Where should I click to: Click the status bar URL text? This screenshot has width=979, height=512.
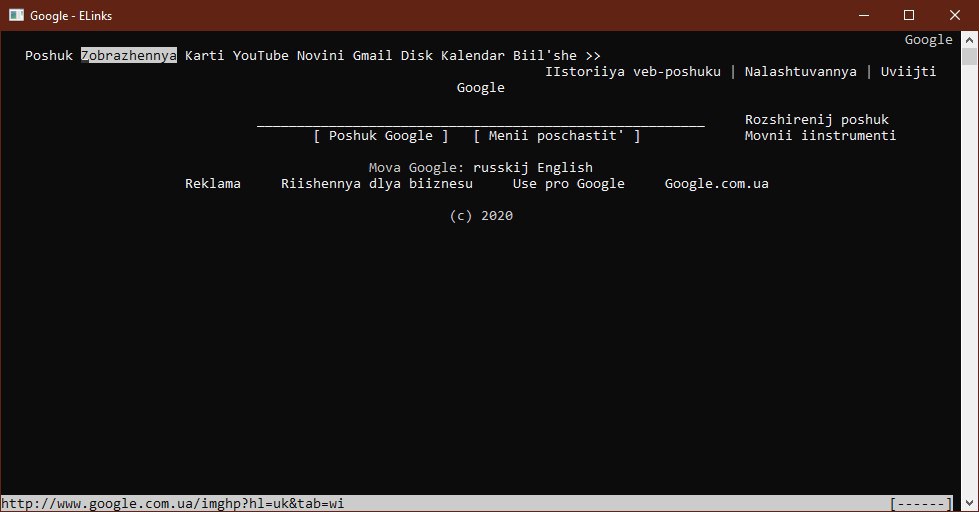pyautogui.click(x=172, y=503)
